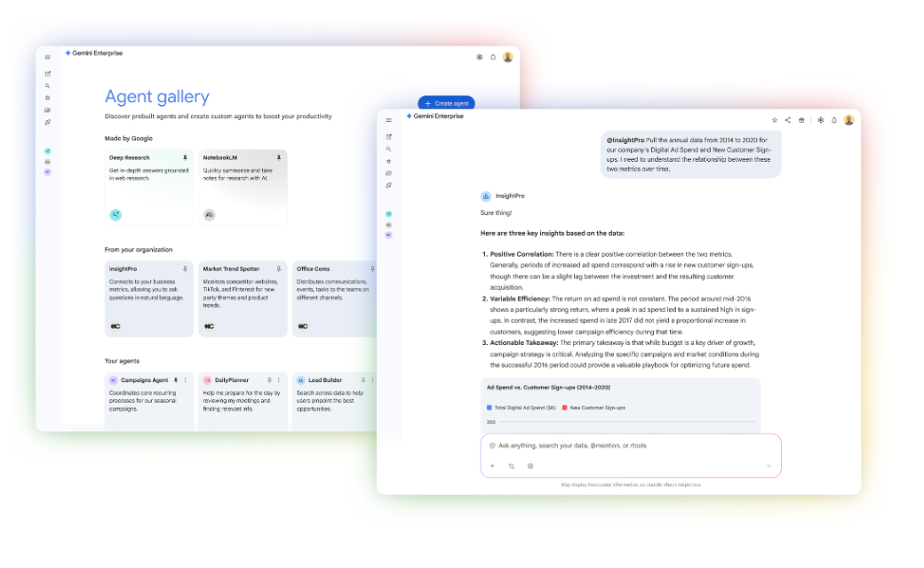Open notifications bell in chat window
The width and height of the screenshot is (924, 568).
point(834,120)
